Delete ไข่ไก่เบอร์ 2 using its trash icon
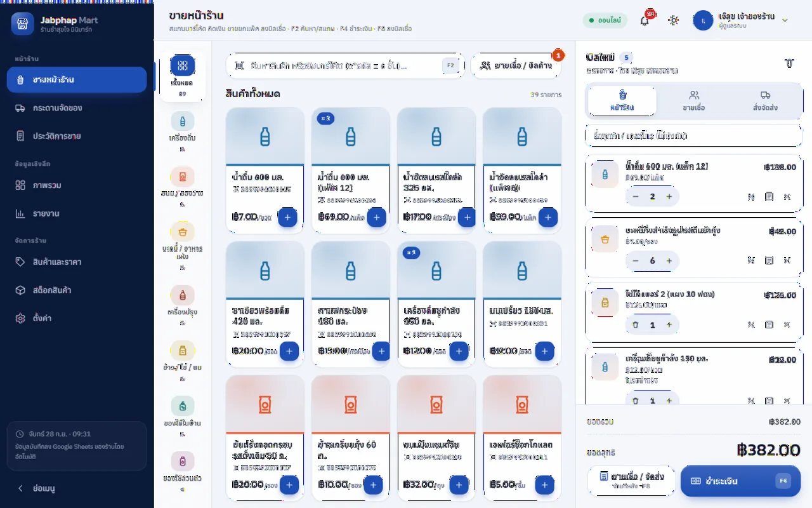 tap(636, 325)
